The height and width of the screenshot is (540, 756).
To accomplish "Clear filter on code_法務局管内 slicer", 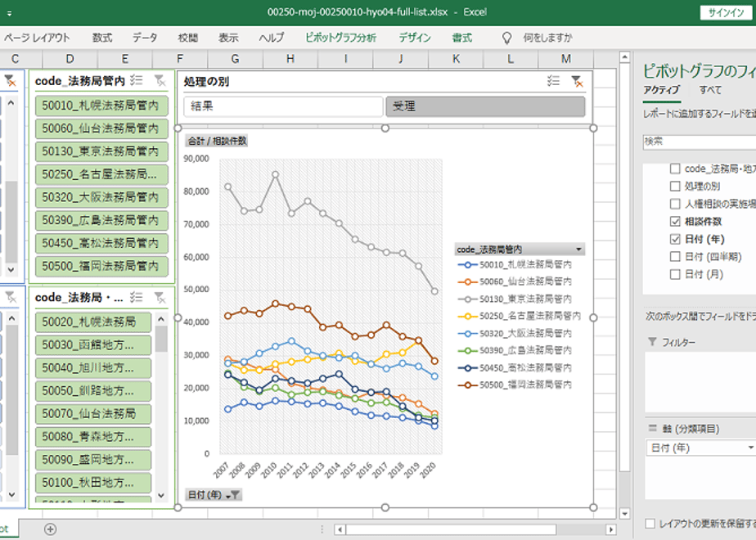I will [x=160, y=80].
